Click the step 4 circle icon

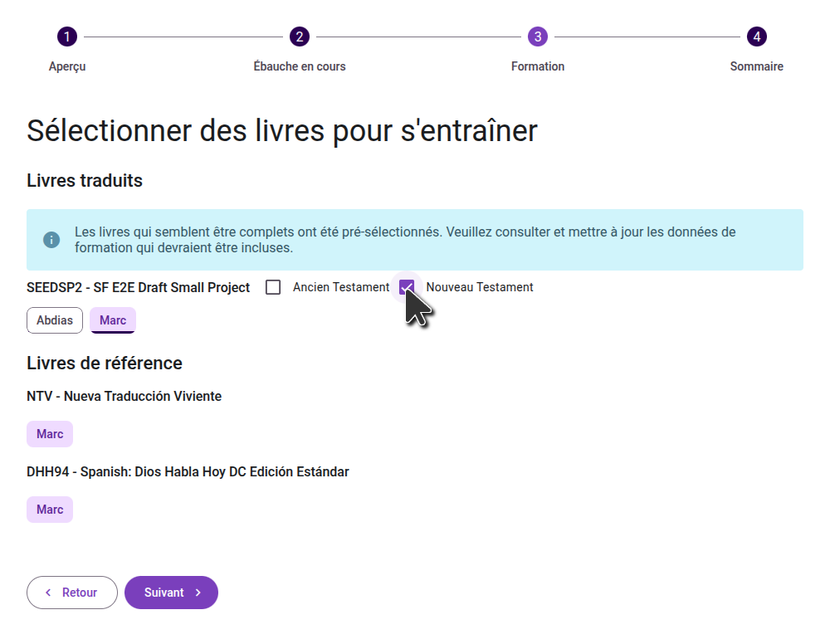(x=756, y=37)
